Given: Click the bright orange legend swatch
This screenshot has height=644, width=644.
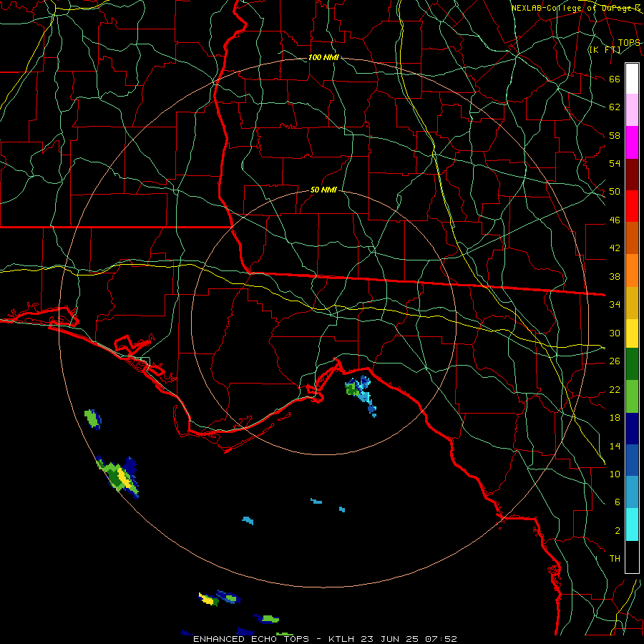Looking at the screenshot, I should click(x=632, y=270).
